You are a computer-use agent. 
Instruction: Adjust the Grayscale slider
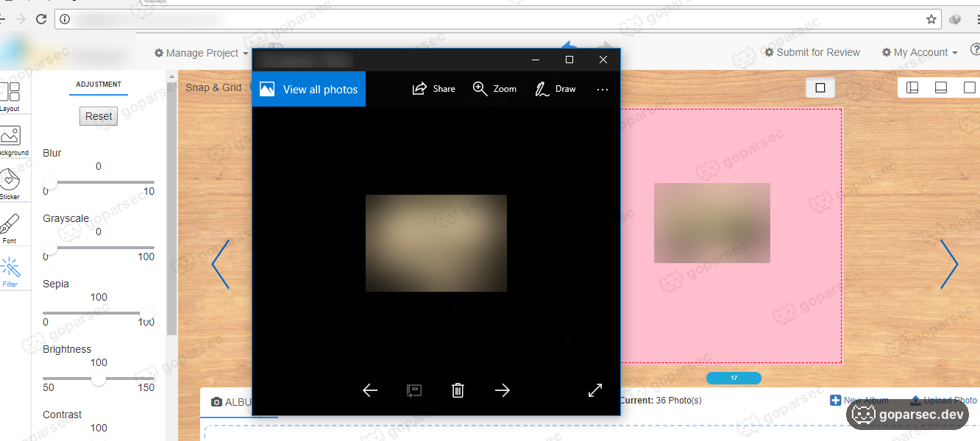coord(50,247)
